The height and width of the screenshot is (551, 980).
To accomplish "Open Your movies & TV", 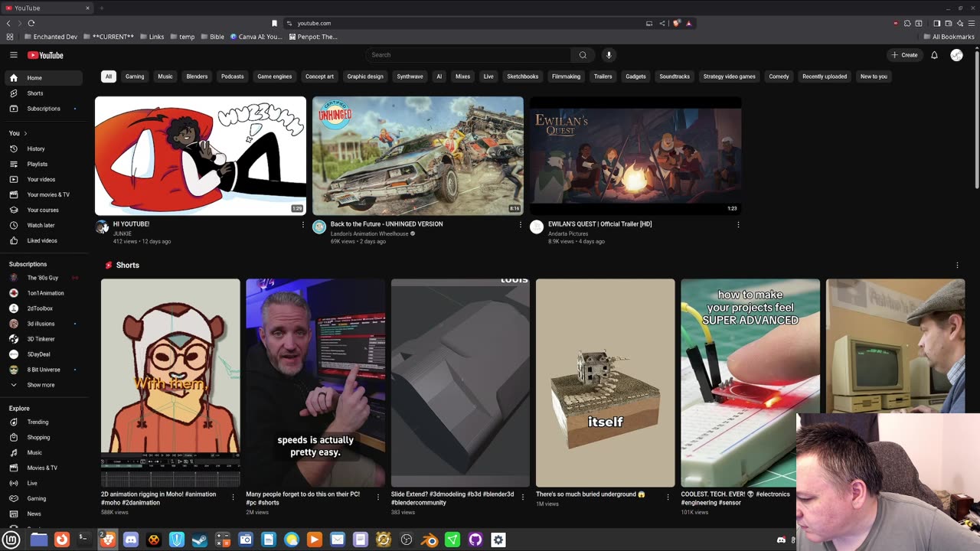I will 42,194.
